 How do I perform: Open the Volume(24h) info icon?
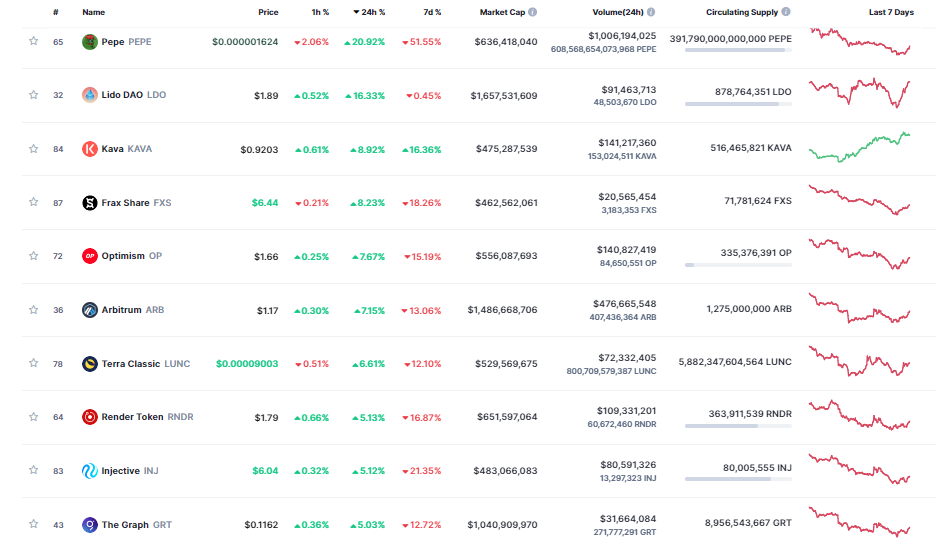tap(651, 12)
